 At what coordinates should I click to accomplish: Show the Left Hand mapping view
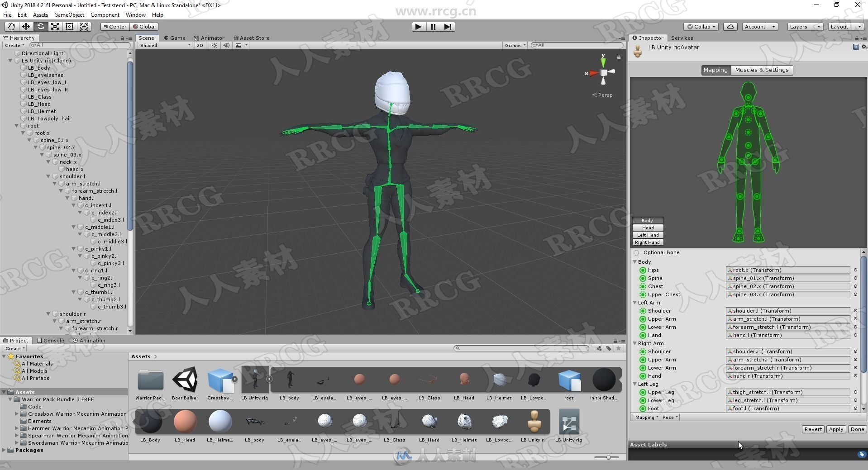coord(648,235)
